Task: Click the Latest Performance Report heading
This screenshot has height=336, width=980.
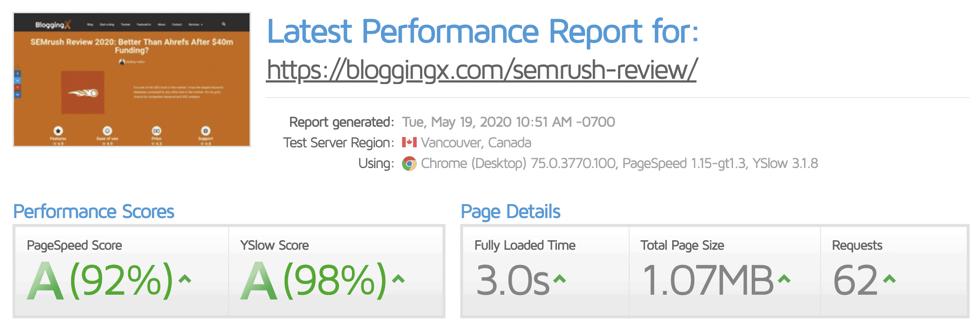Action: coord(483,31)
